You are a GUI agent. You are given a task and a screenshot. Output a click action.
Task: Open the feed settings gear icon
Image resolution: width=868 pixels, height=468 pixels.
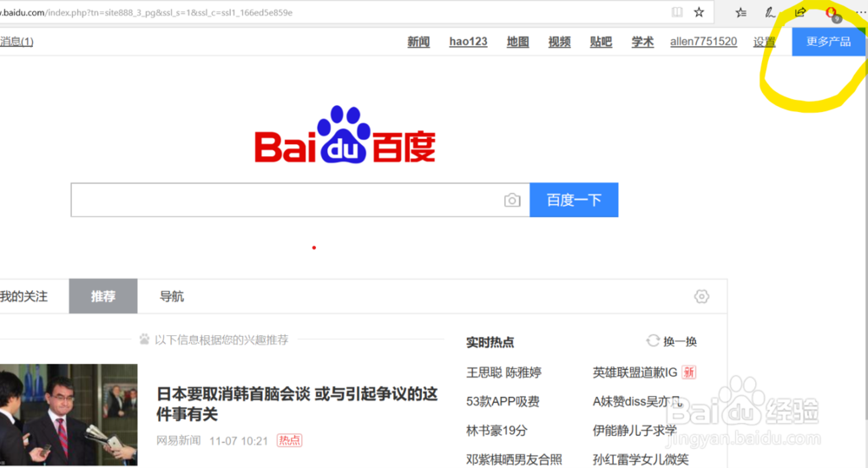click(701, 296)
